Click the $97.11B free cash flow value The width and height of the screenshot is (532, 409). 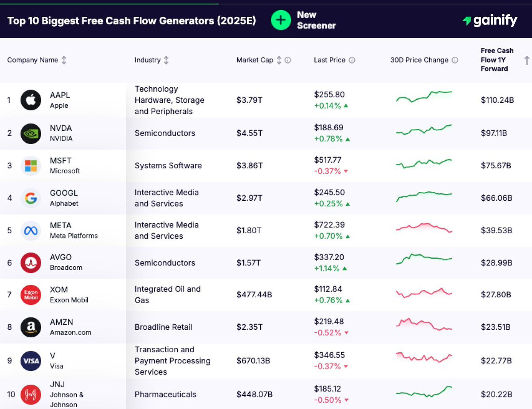click(494, 133)
